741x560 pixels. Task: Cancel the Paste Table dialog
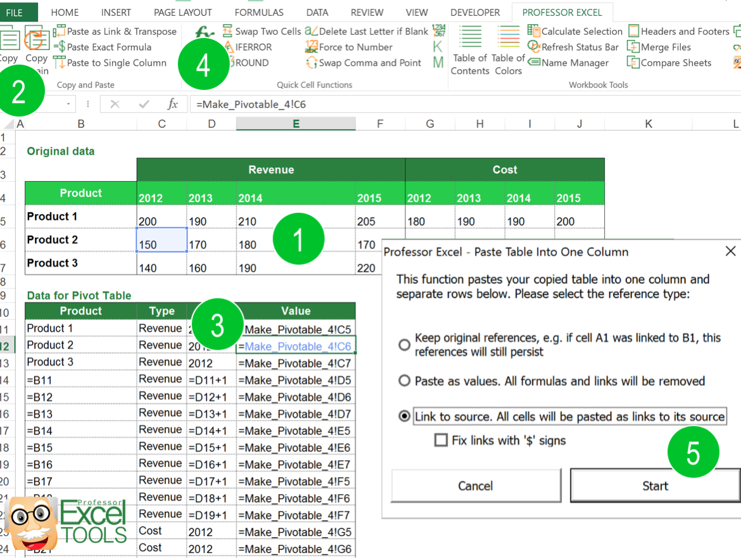475,485
